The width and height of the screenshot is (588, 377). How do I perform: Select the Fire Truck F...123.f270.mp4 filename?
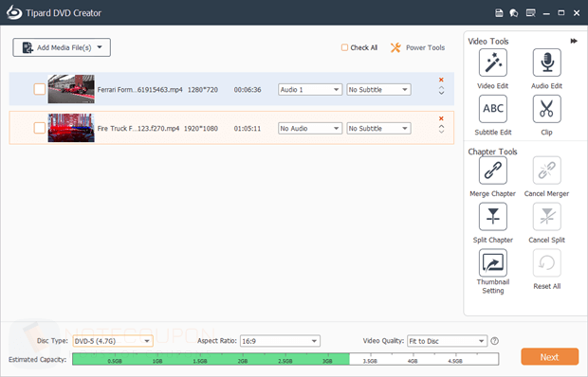(x=138, y=129)
